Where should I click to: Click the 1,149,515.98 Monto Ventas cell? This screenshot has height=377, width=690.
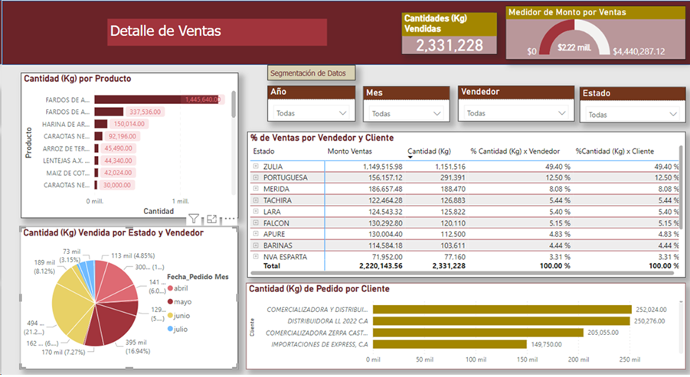click(382, 167)
